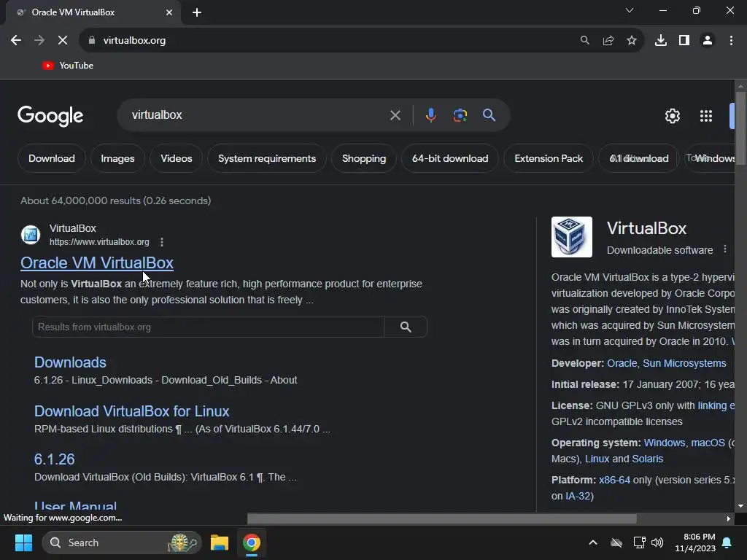Submit the virtualbox.org site search
The width and height of the screenshot is (747, 560).
point(406,327)
